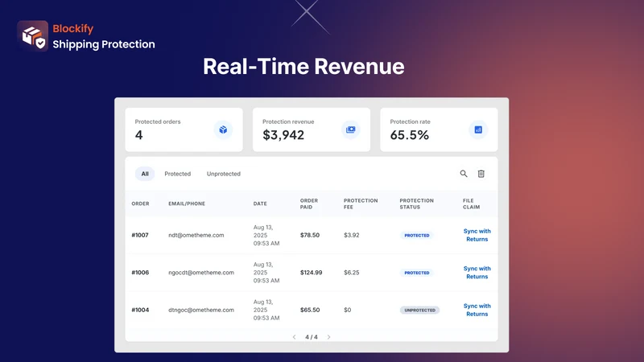The height and width of the screenshot is (362, 644).
Task: Click the $0 protection fee
Action: (x=348, y=310)
